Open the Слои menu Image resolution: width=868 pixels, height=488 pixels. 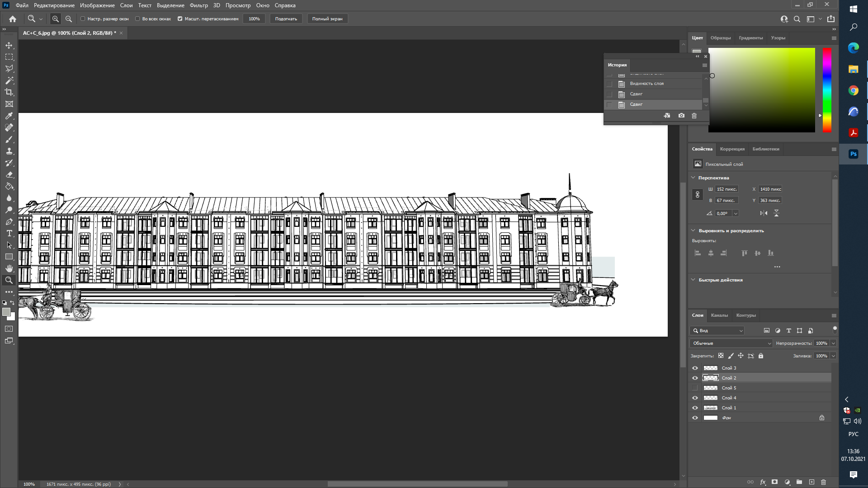pyautogui.click(x=126, y=5)
